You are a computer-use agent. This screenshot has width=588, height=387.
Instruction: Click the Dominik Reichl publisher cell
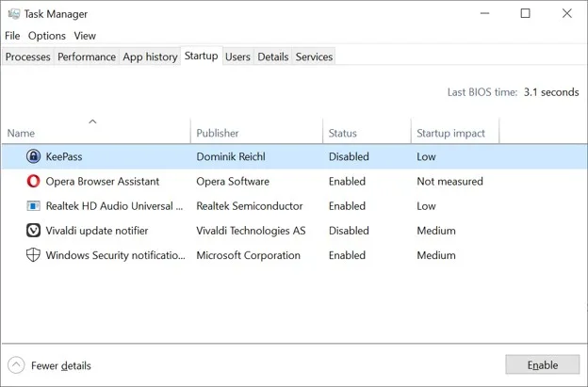(x=231, y=156)
